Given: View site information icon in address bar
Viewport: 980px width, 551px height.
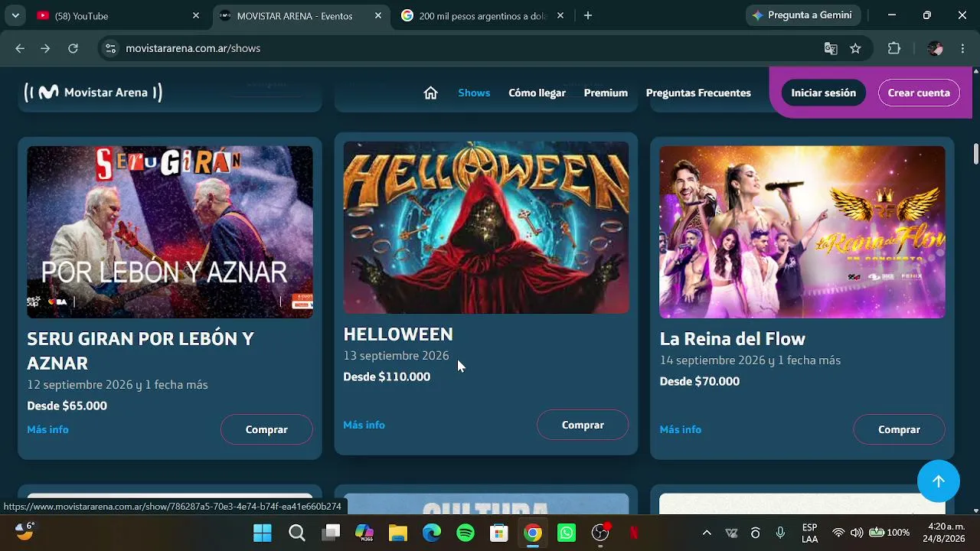Looking at the screenshot, I should [x=111, y=48].
